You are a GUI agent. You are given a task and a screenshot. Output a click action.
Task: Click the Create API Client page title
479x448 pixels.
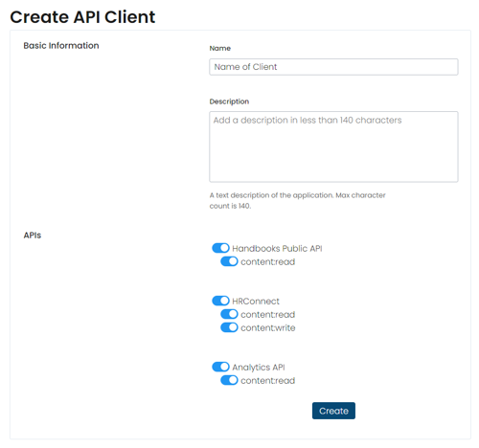pos(82,17)
